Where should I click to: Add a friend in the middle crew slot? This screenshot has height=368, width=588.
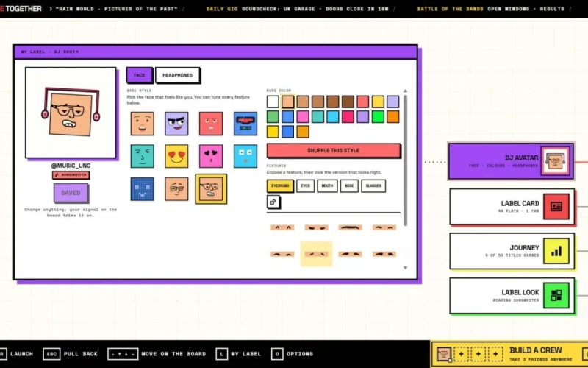(x=478, y=354)
